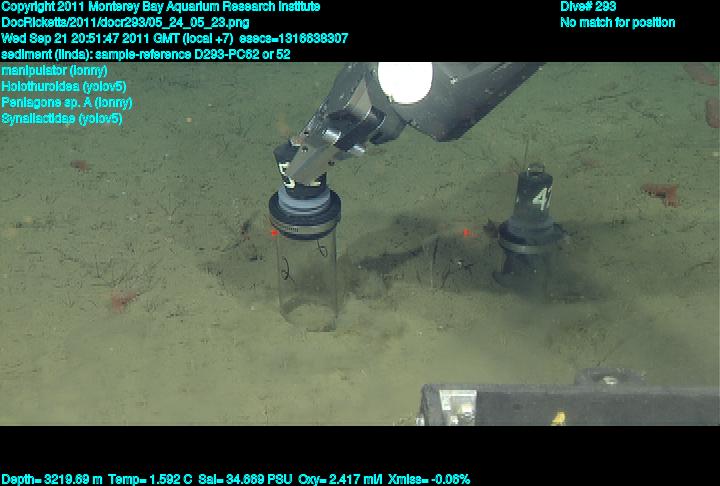
Task: Select the Monterey Bay Aquarium copyright line
Action: click(x=161, y=7)
